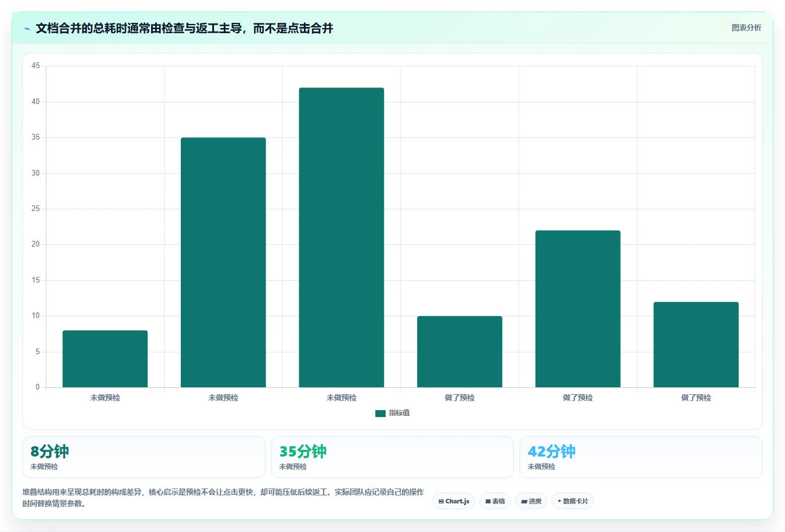The width and height of the screenshot is (785, 532).
Task: Click the chart title 文档合并的总耗时通常由检查与返工主导
Action: [x=184, y=28]
